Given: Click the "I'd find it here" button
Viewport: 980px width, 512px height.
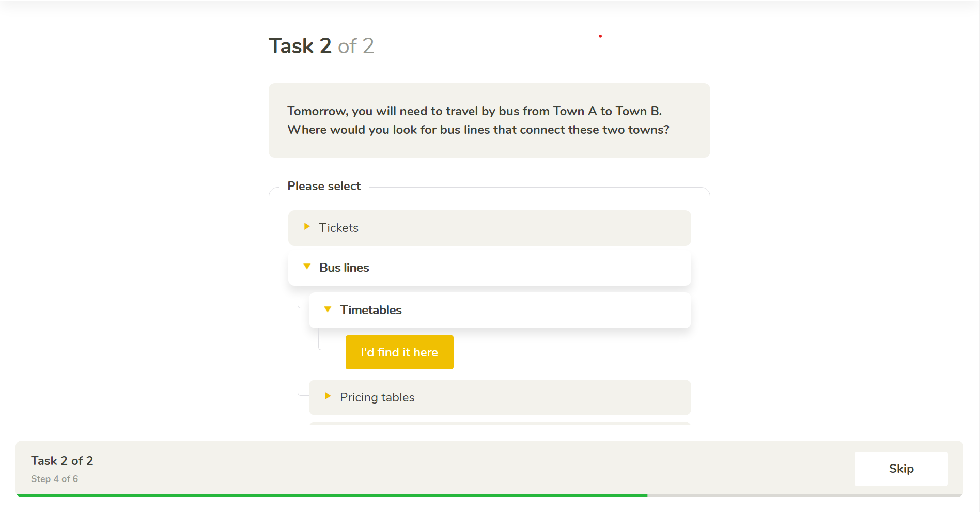Looking at the screenshot, I should point(399,352).
